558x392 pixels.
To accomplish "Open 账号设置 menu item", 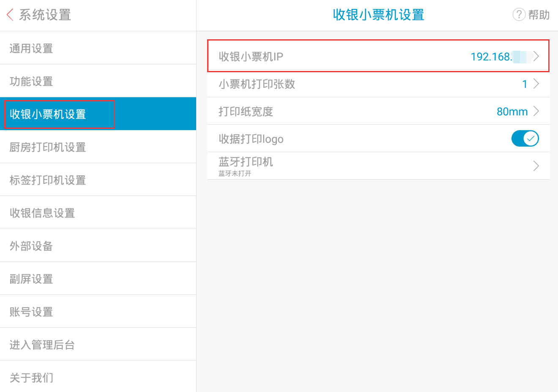I will tap(31, 312).
